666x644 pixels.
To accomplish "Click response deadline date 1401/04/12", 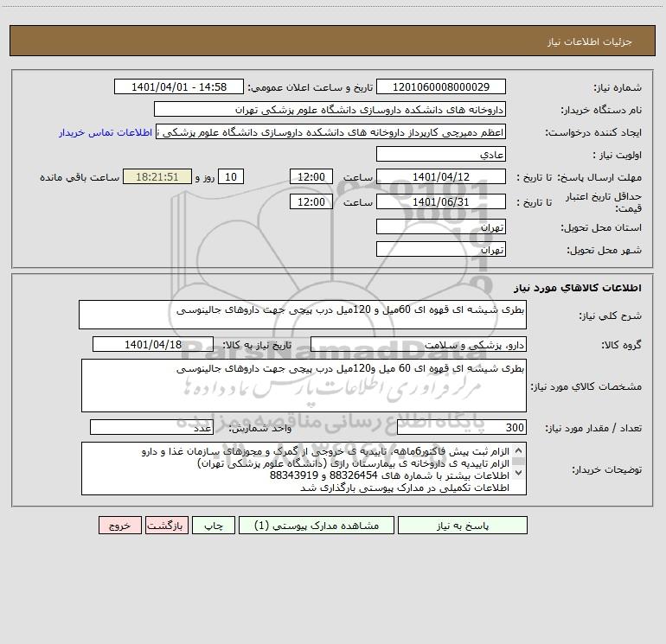I will tap(441, 176).
